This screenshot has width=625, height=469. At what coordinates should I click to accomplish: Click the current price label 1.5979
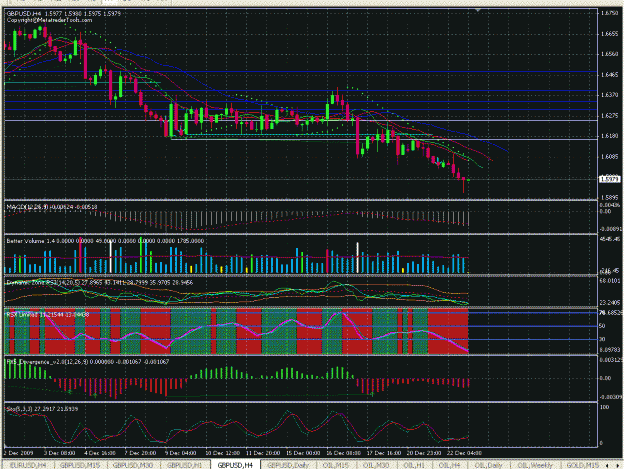coord(610,179)
